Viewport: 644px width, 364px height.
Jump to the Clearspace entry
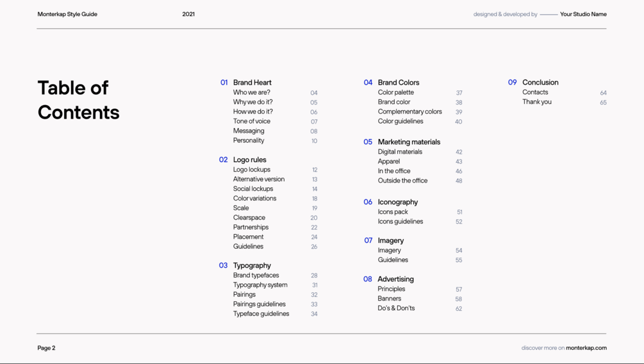[249, 218]
